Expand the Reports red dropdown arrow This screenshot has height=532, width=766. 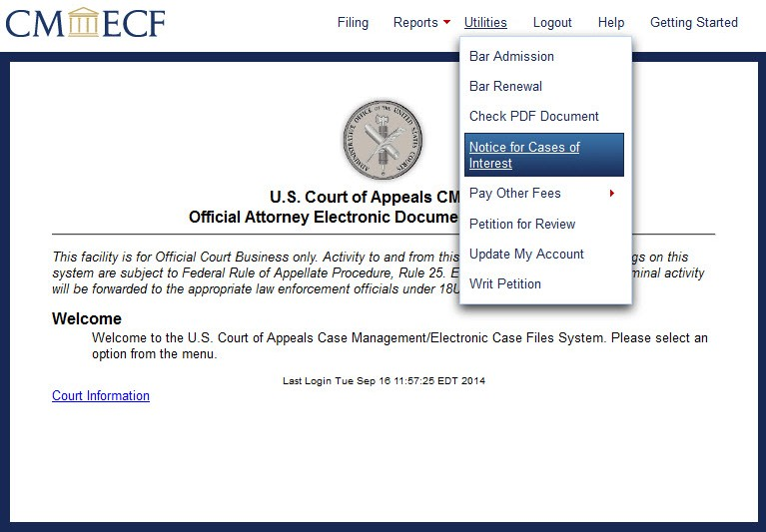click(446, 22)
